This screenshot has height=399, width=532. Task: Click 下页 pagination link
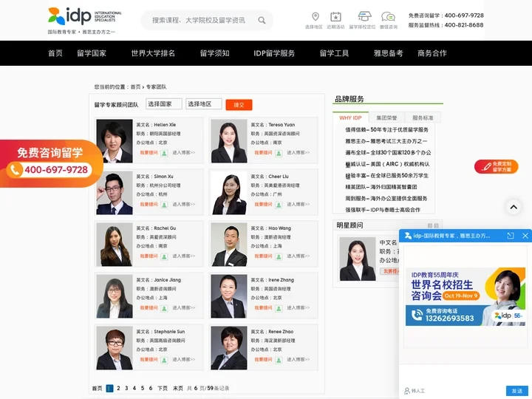click(x=163, y=388)
